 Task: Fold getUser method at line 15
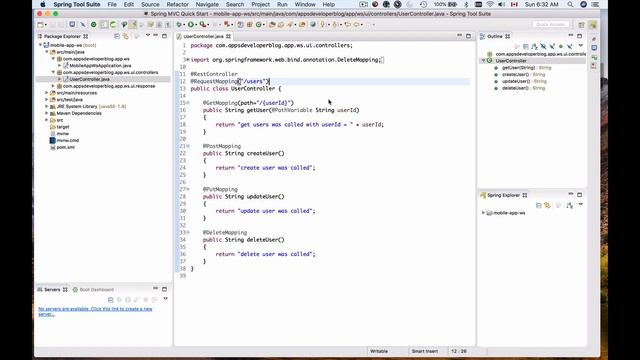coord(188,103)
